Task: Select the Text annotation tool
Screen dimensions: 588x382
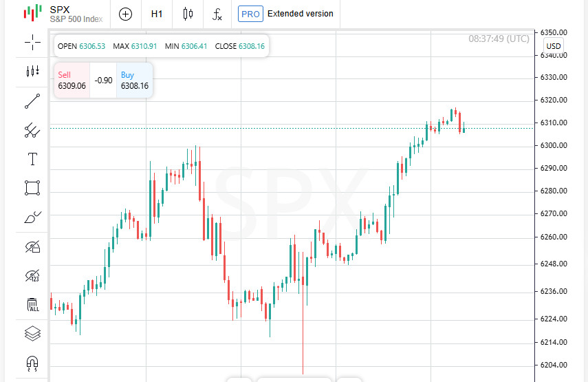Action: [x=32, y=159]
